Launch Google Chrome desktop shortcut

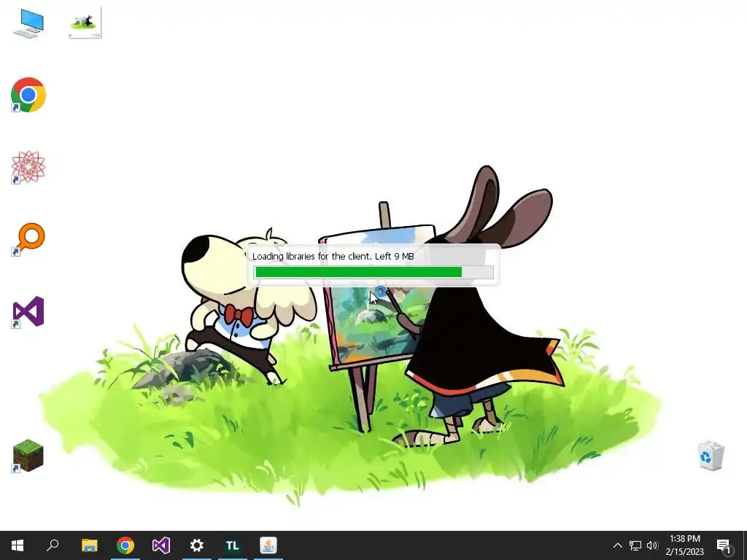(x=28, y=95)
